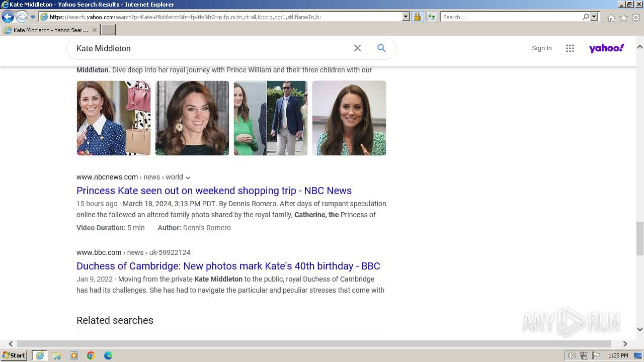This screenshot has height=362, width=644.
Task: Open Favorites with the star icon
Action: point(623,18)
